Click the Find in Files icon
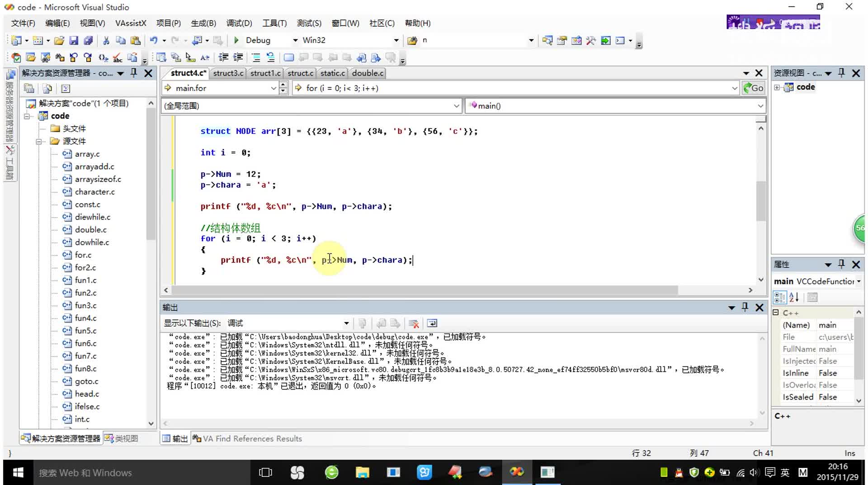Viewport: 868px width, 485px height. [x=412, y=41]
